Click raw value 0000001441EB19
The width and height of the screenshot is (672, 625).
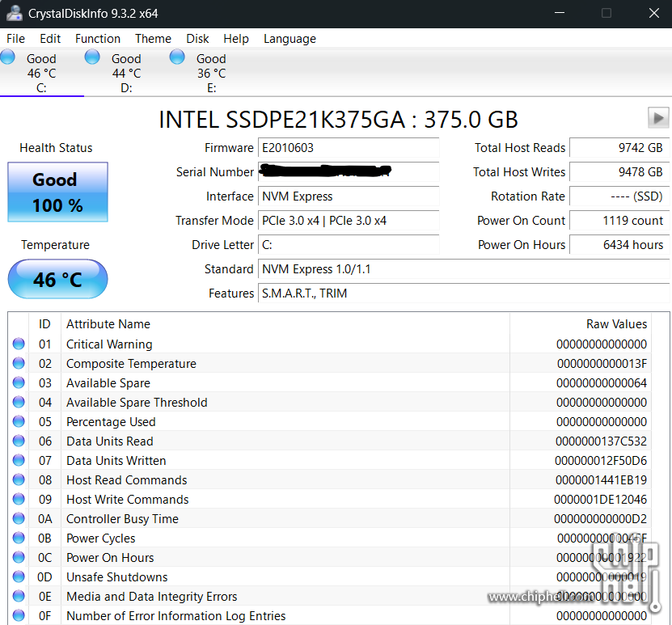coord(602,479)
